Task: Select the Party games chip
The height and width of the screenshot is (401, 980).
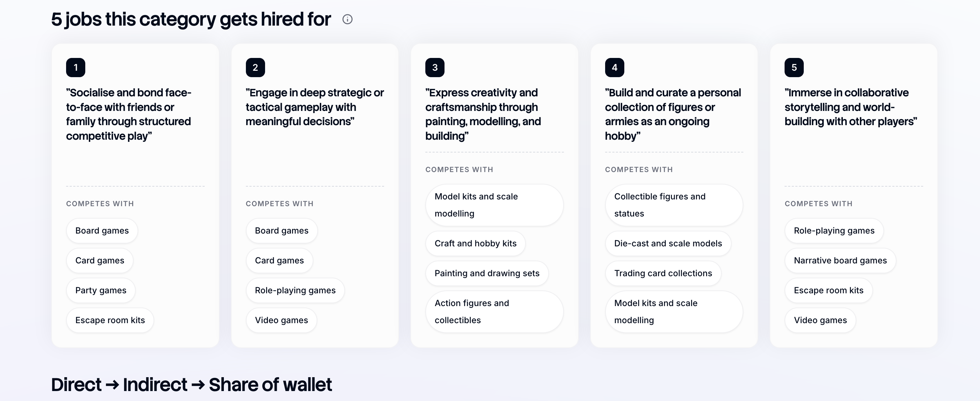Action: click(x=101, y=290)
